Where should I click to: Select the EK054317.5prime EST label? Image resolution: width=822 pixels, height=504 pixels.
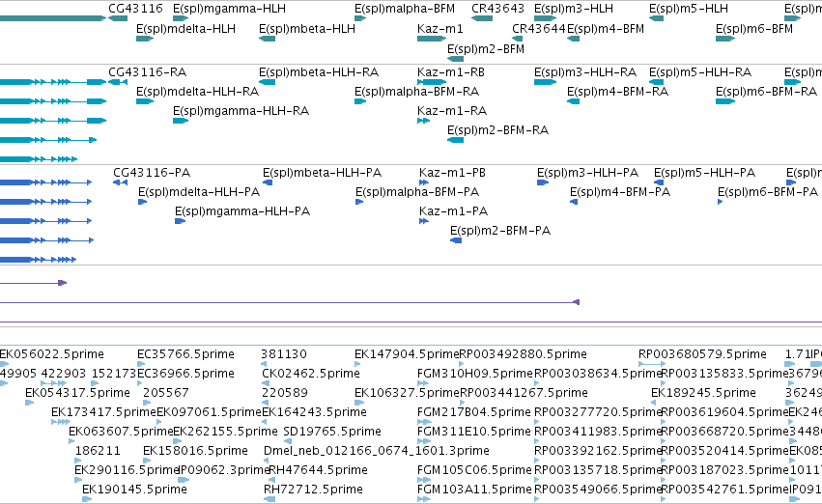tap(77, 393)
